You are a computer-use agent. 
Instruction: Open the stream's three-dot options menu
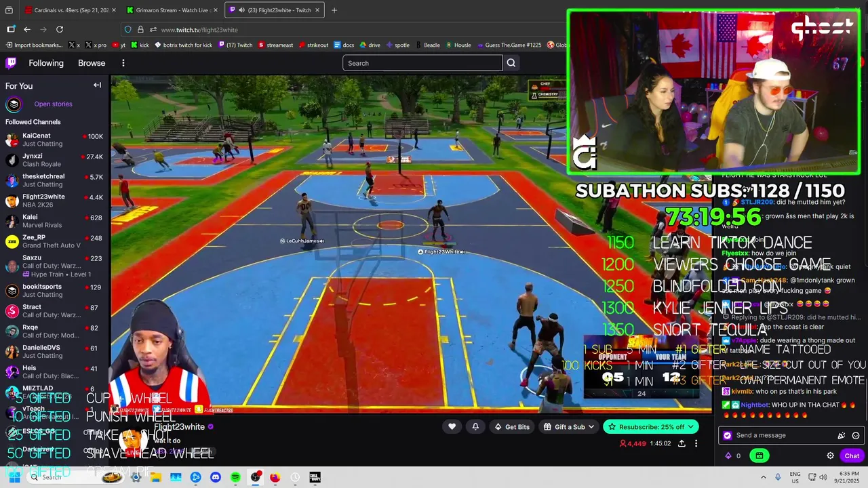coord(696,443)
